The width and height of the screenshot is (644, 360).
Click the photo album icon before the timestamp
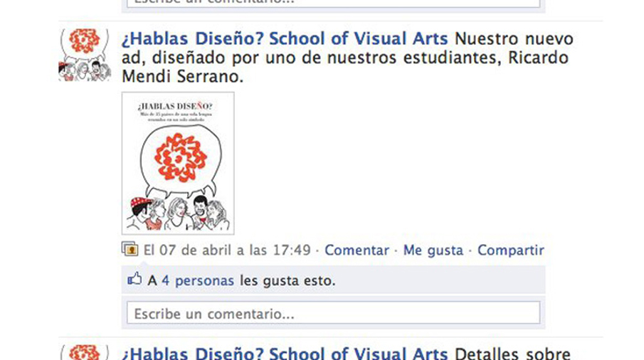(x=130, y=249)
